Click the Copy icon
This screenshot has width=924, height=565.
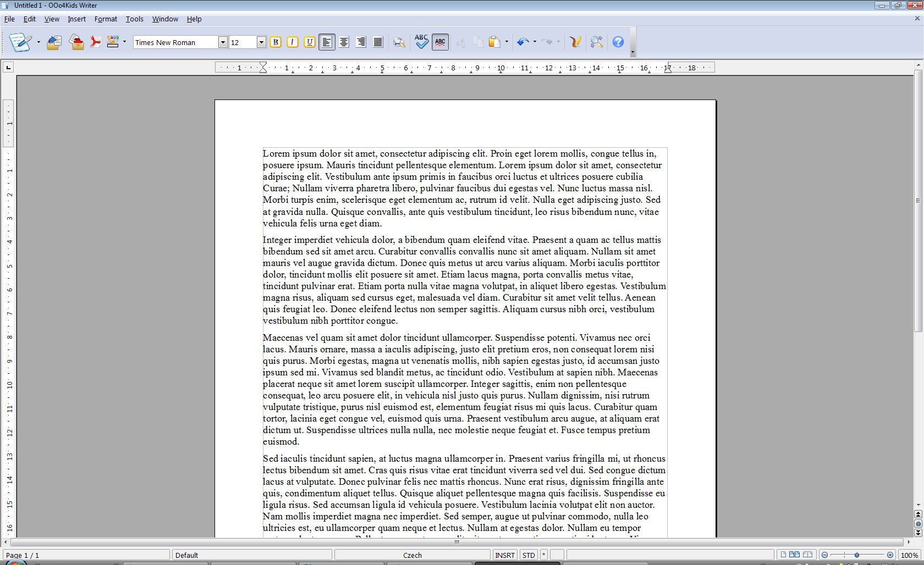(478, 42)
